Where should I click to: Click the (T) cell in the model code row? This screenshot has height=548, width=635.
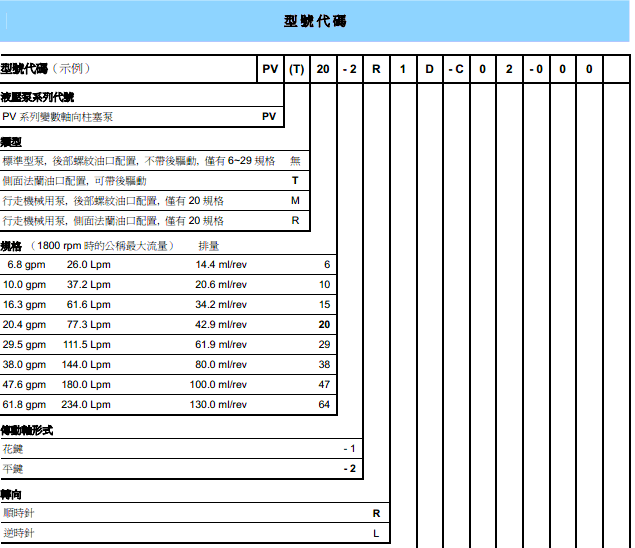(x=297, y=69)
